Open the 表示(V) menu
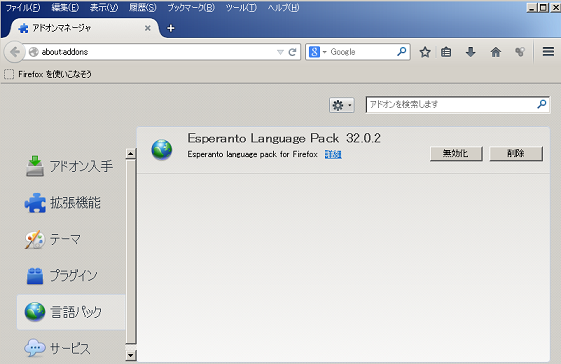Screen dimensions: 561x364 (x=104, y=8)
